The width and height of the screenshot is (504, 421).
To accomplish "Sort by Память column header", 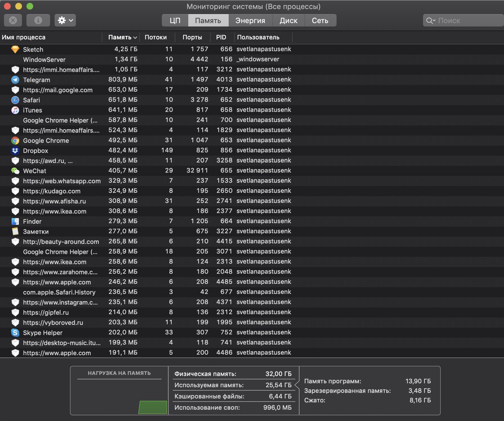I will 120,37.
